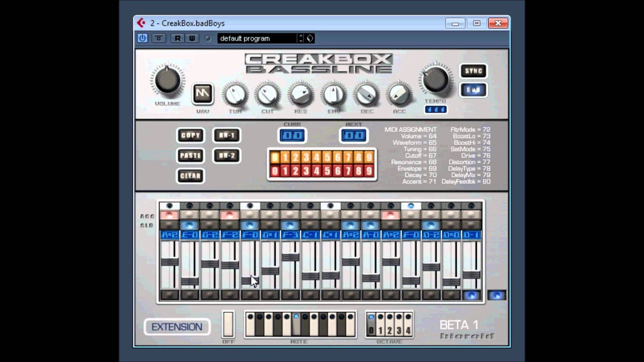Click the blue tempo value display
This screenshot has width=644, height=362.
point(435,110)
